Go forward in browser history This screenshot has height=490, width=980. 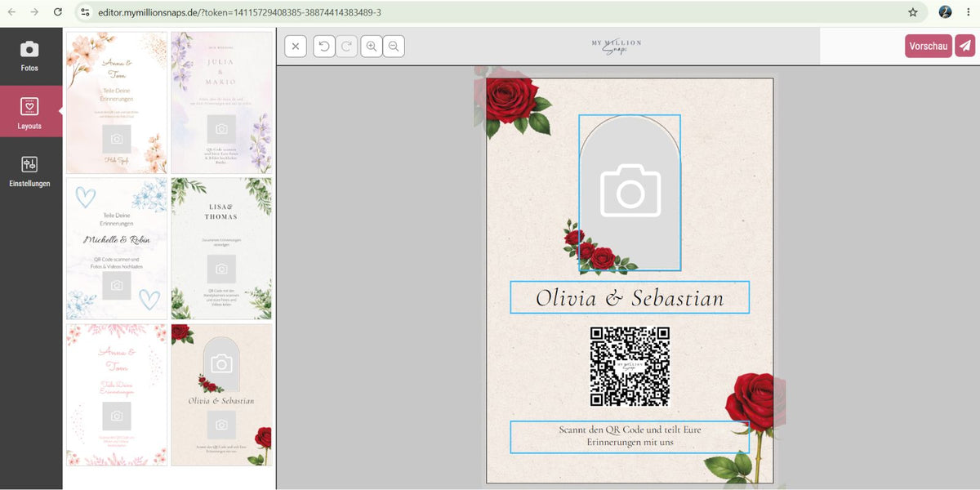[x=34, y=12]
